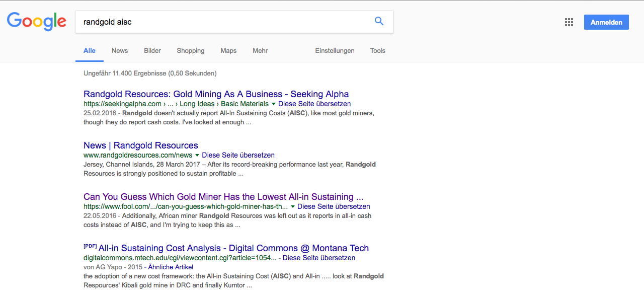Switch to the News tab
The image size is (644, 299).
tap(120, 51)
